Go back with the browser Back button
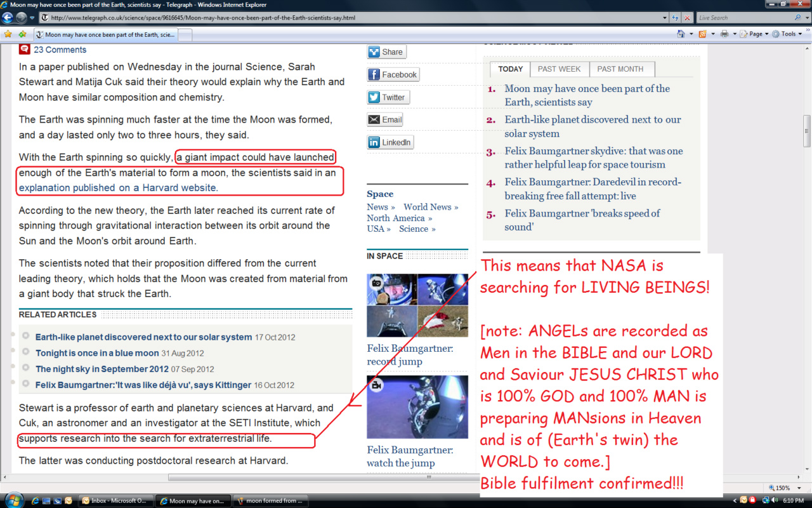 click(8, 18)
